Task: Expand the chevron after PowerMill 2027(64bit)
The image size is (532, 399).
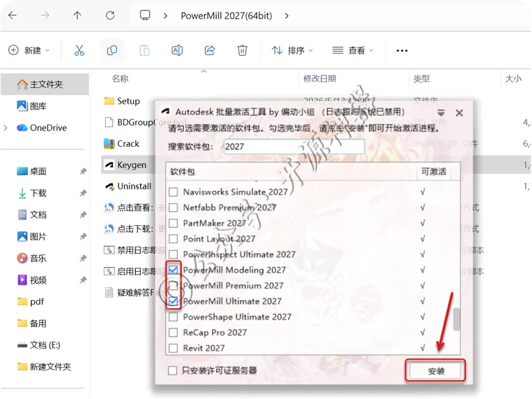Action: pyautogui.click(x=287, y=15)
